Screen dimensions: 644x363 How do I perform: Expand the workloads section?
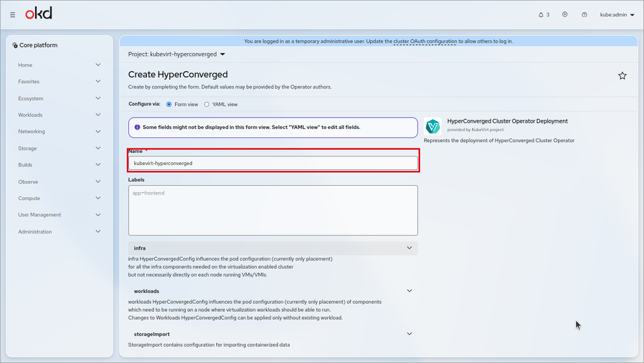(x=273, y=291)
